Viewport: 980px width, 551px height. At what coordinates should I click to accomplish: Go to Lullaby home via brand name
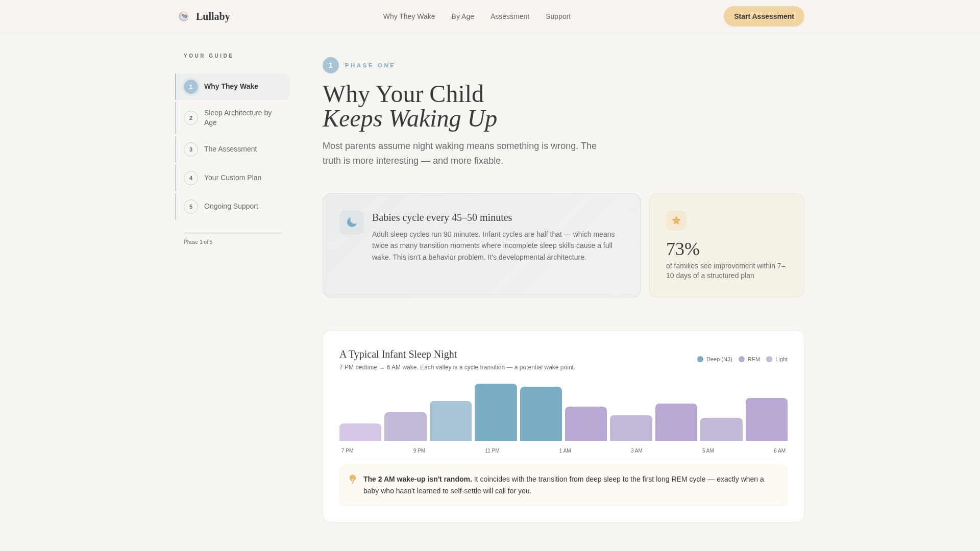213,16
